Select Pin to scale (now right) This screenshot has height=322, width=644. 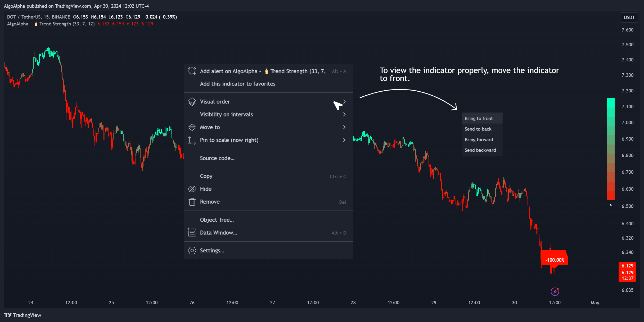click(268, 140)
